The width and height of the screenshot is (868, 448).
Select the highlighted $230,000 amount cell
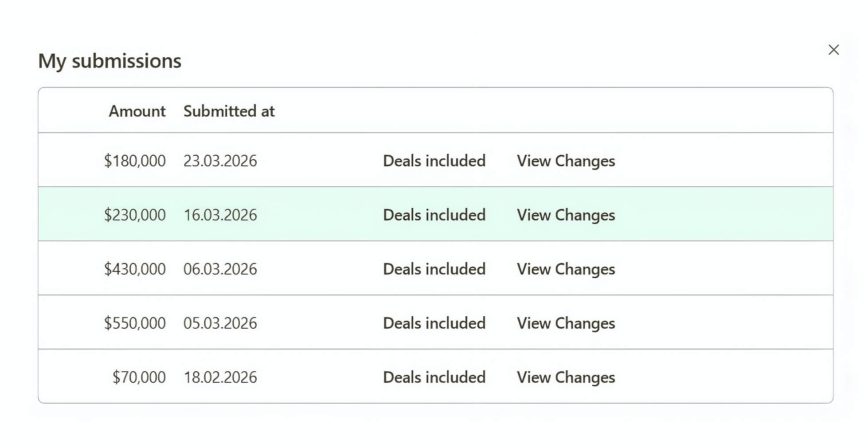click(x=135, y=215)
